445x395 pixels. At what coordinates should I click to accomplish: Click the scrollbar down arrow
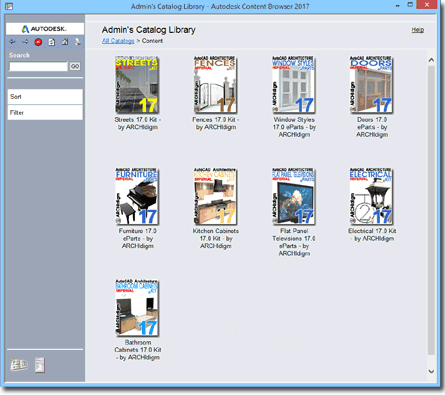click(431, 371)
